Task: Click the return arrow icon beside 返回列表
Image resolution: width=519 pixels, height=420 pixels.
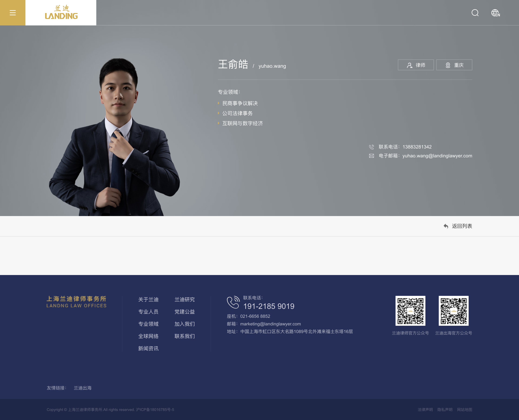Action: pos(446,226)
